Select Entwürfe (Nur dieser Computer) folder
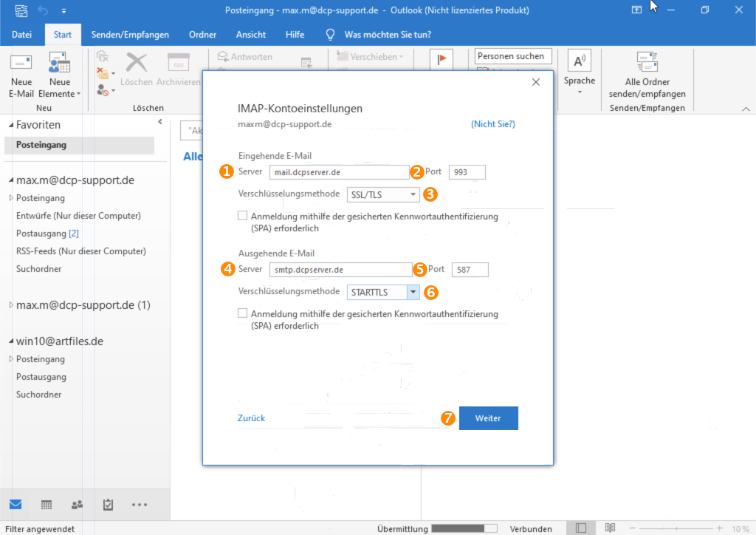The width and height of the screenshot is (756, 535). click(78, 216)
